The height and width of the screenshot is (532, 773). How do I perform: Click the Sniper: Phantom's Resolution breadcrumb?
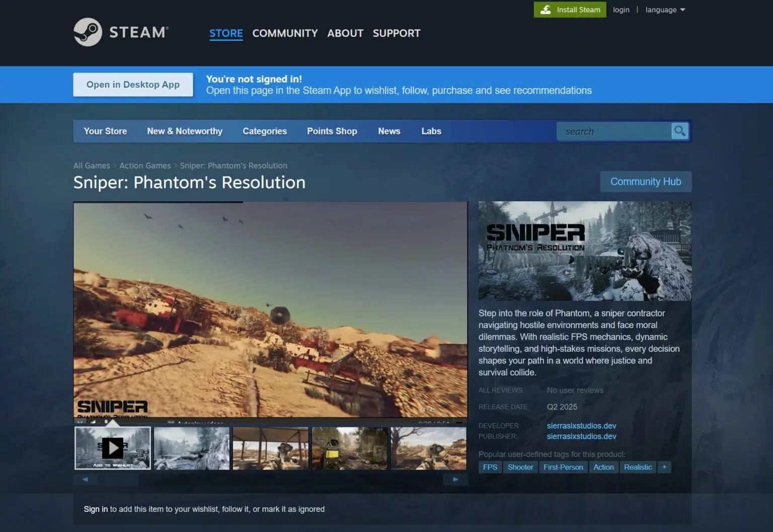pyautogui.click(x=234, y=166)
